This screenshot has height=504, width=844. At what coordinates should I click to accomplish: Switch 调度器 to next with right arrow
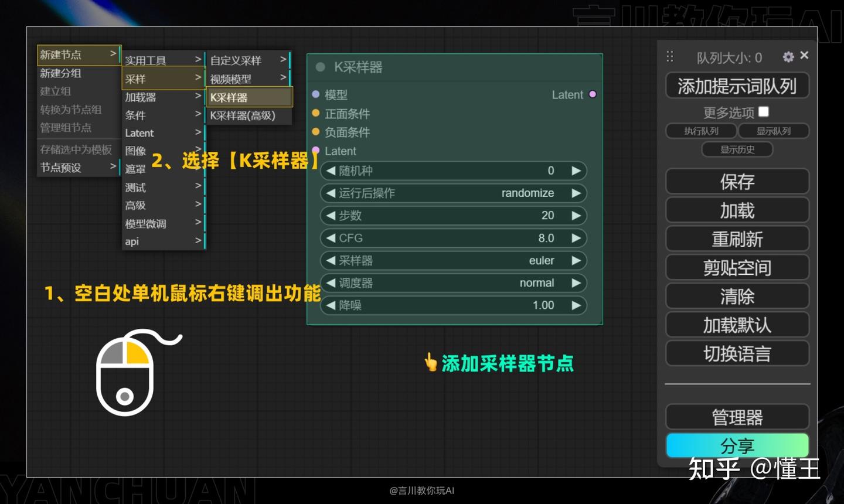(x=576, y=282)
